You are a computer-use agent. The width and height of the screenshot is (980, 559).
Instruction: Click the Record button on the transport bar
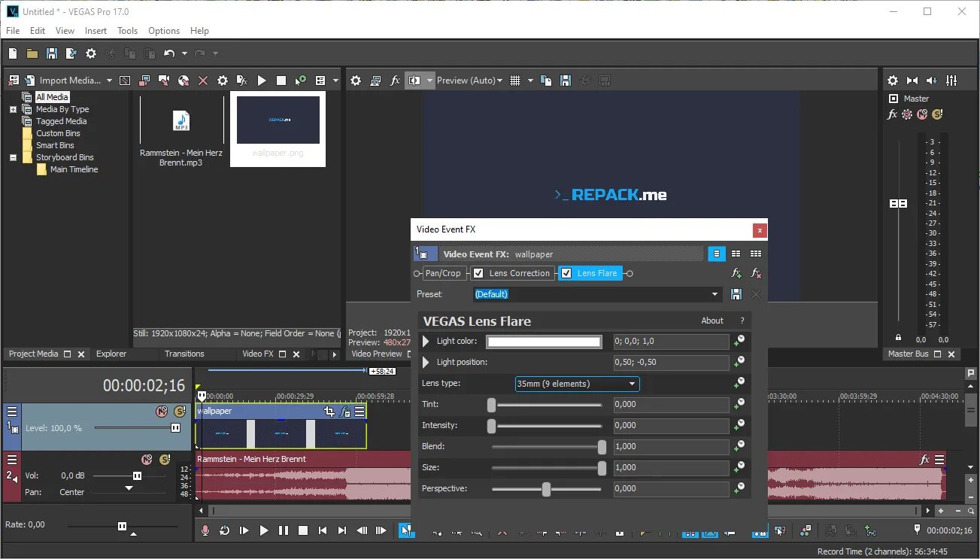click(x=205, y=530)
